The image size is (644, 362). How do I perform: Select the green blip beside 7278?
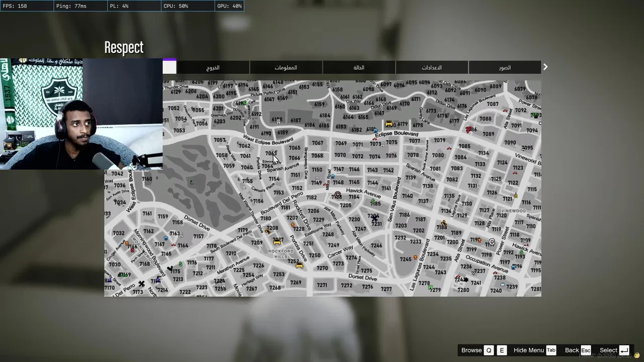[x=429, y=288]
